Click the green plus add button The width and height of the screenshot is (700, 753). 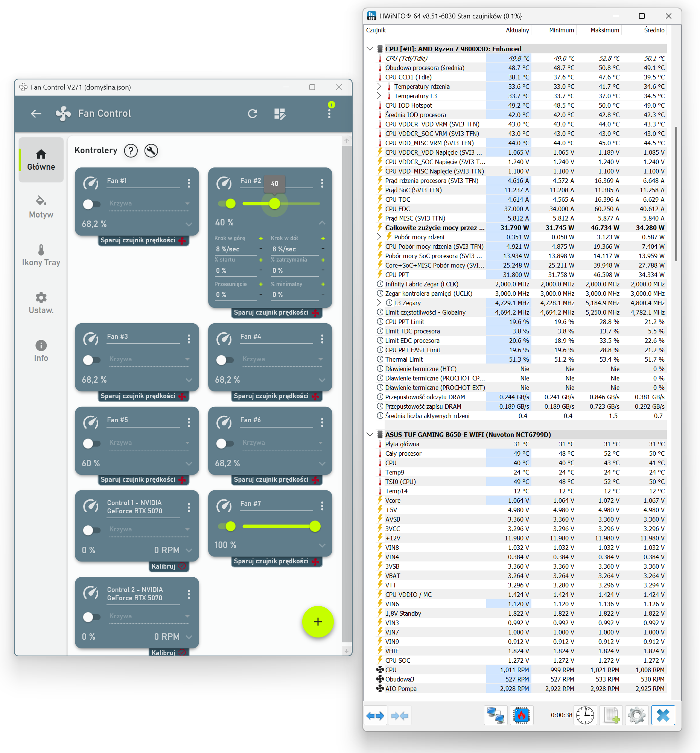[x=318, y=622]
